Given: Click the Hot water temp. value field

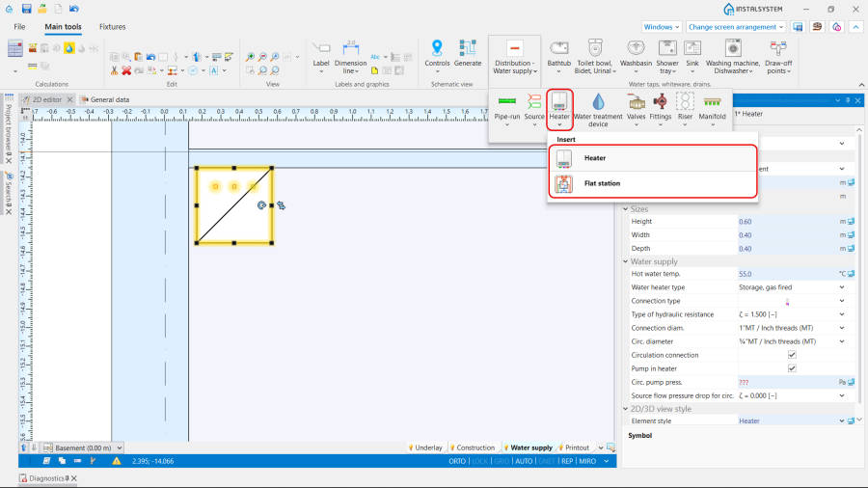Looking at the screenshot, I should click(x=781, y=274).
